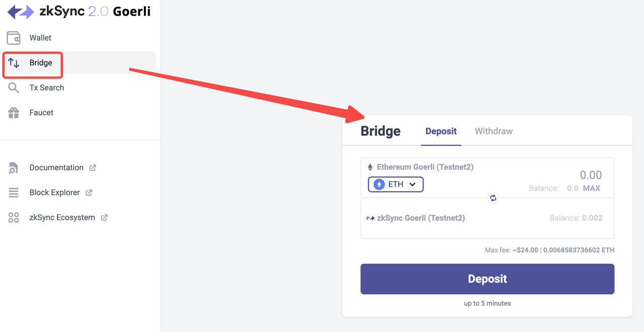The height and width of the screenshot is (332, 644).
Task: Select the Deposit tab
Action: [441, 131]
